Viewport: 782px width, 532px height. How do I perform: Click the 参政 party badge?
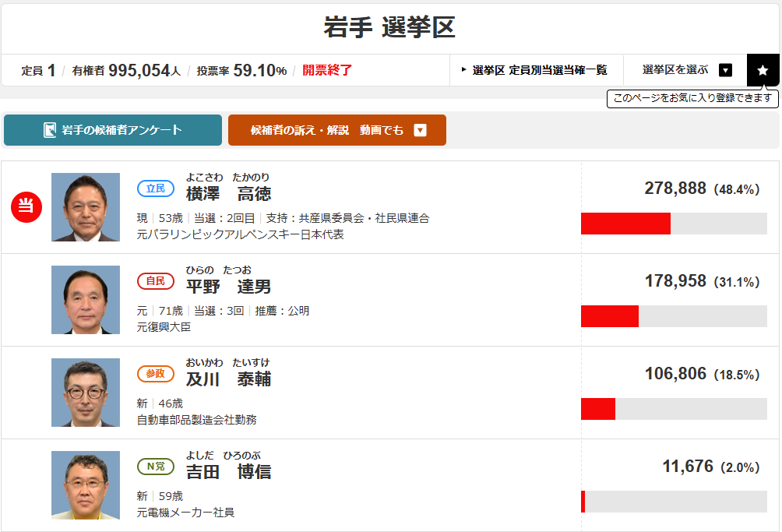tap(156, 374)
